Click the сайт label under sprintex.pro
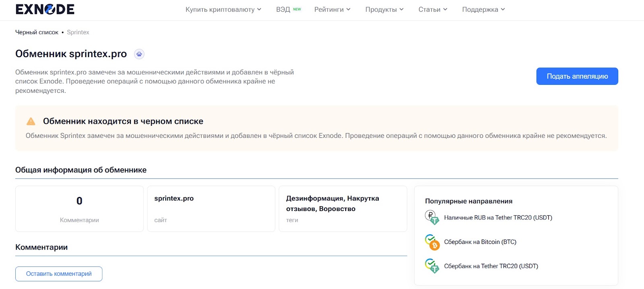644x289 pixels. coord(160,220)
